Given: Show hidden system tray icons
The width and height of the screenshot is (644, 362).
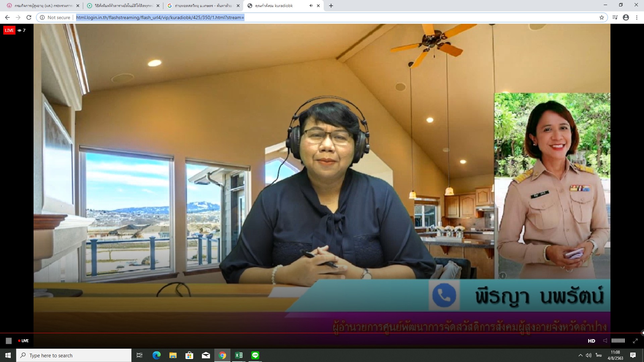Looking at the screenshot, I should point(580,355).
